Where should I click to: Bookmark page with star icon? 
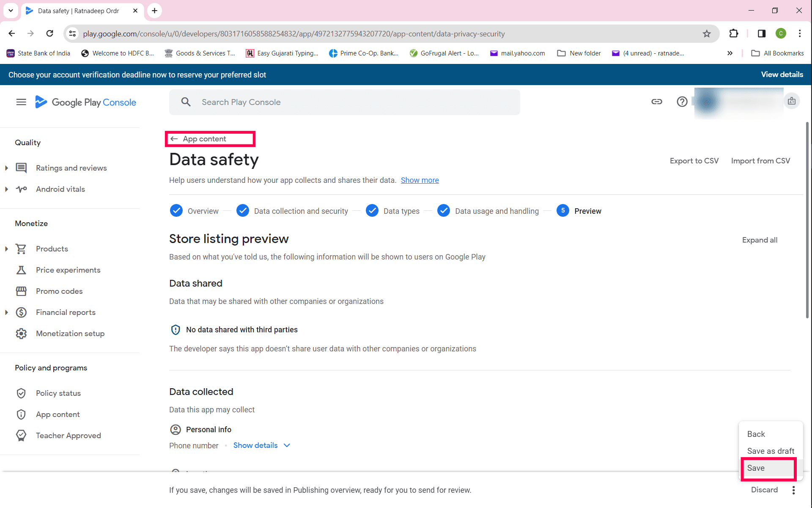tap(707, 34)
